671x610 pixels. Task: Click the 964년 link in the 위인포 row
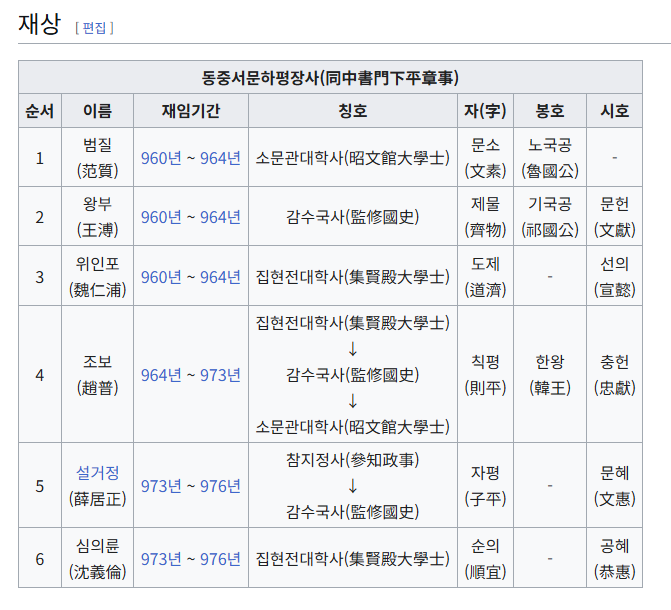tap(220, 277)
